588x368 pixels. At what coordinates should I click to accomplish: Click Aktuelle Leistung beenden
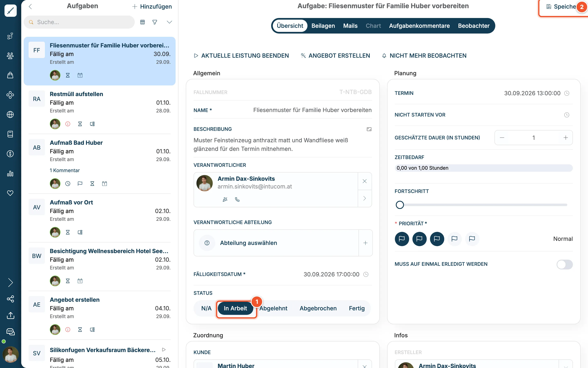(241, 56)
